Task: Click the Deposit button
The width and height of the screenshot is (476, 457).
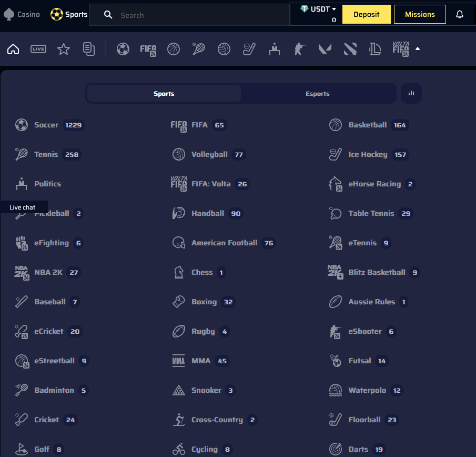Action: [x=367, y=14]
